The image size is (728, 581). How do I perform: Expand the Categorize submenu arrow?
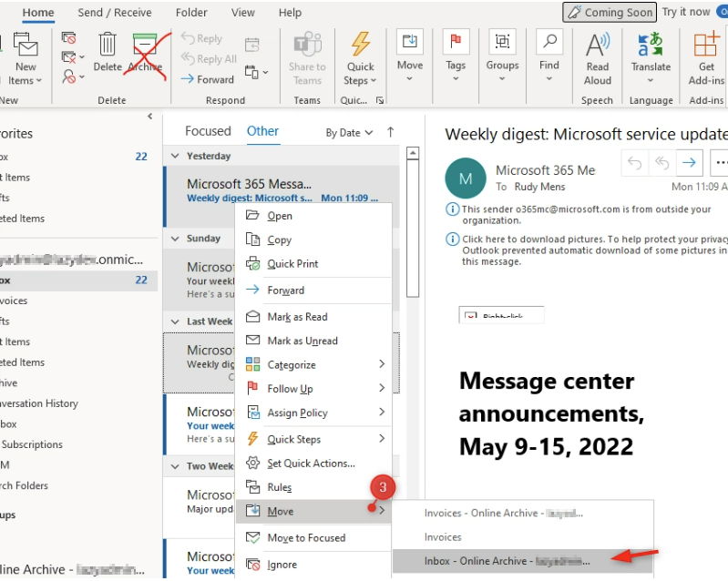(382, 364)
